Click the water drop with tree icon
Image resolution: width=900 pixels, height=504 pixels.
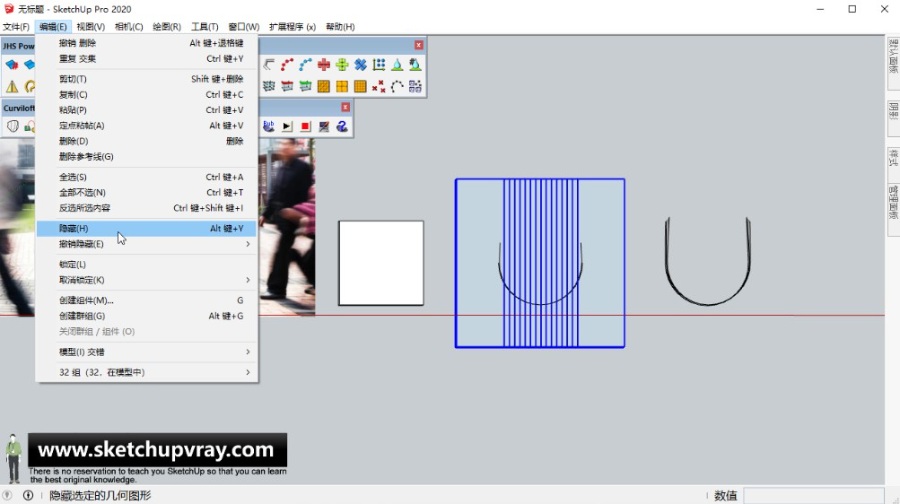[415, 65]
